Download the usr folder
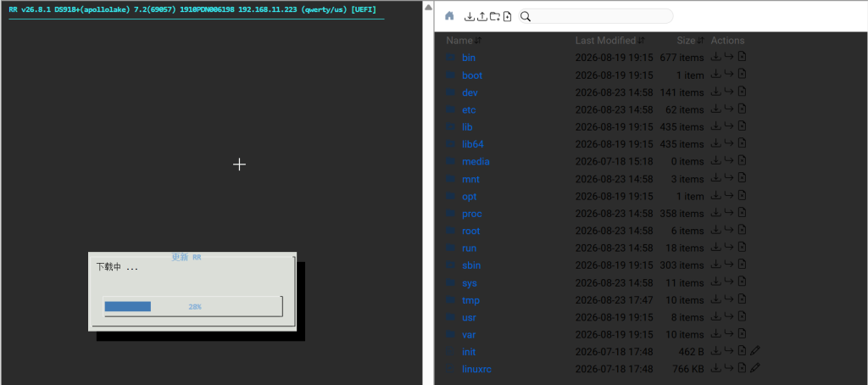The height and width of the screenshot is (385, 868). tap(715, 316)
